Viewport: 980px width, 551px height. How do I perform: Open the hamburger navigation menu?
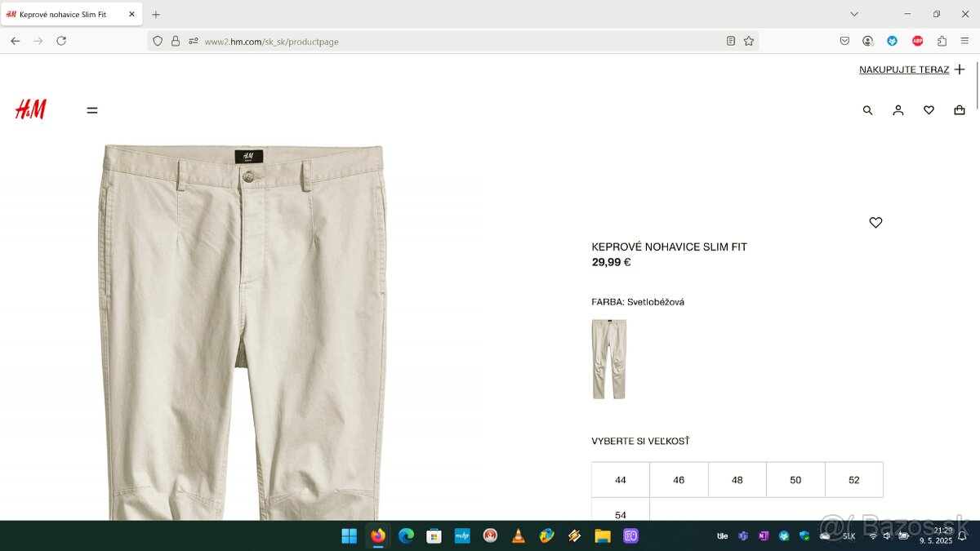92,110
